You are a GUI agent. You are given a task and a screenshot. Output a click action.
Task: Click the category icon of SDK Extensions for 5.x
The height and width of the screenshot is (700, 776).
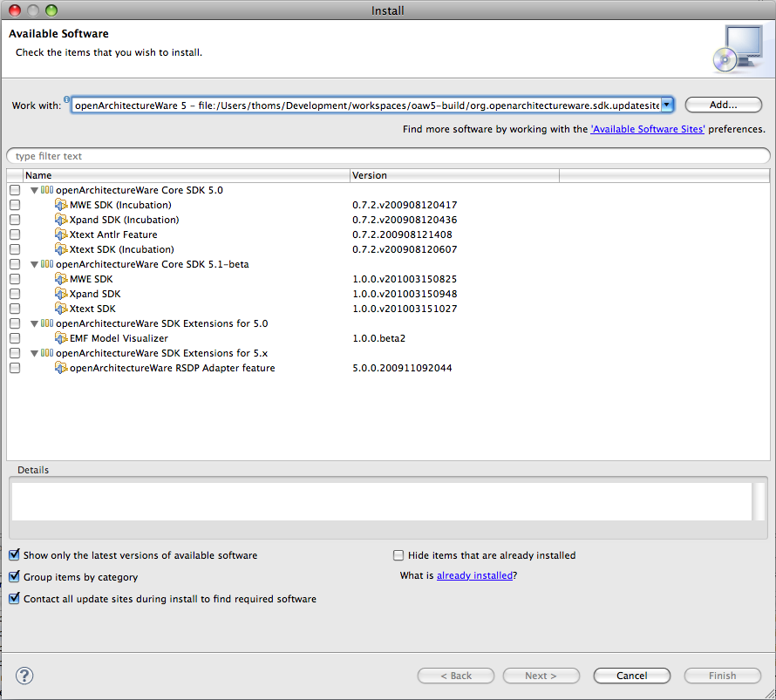pos(47,353)
